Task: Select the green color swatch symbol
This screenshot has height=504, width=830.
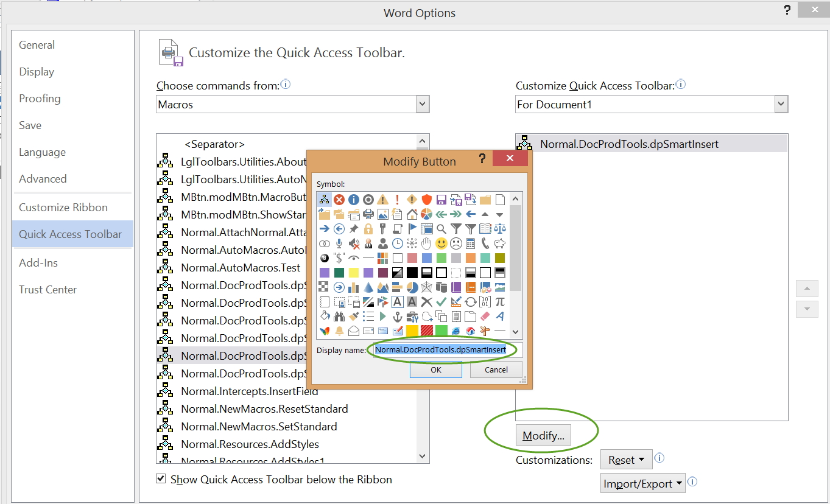Action: [x=441, y=257]
